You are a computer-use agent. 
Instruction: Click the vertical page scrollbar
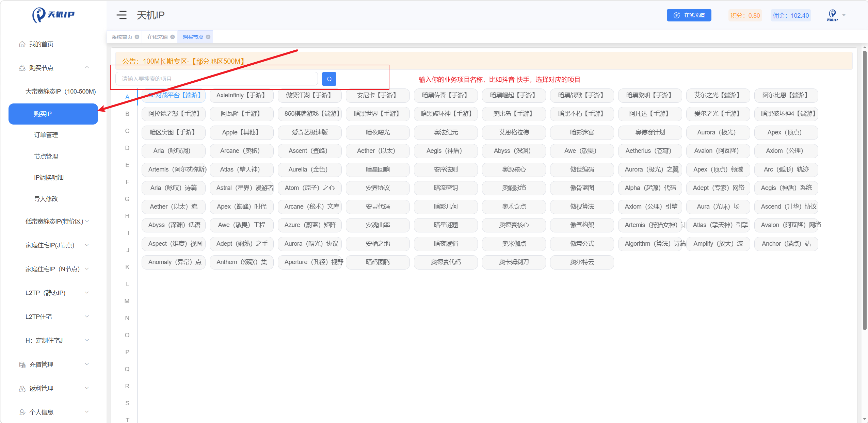pyautogui.click(x=865, y=191)
